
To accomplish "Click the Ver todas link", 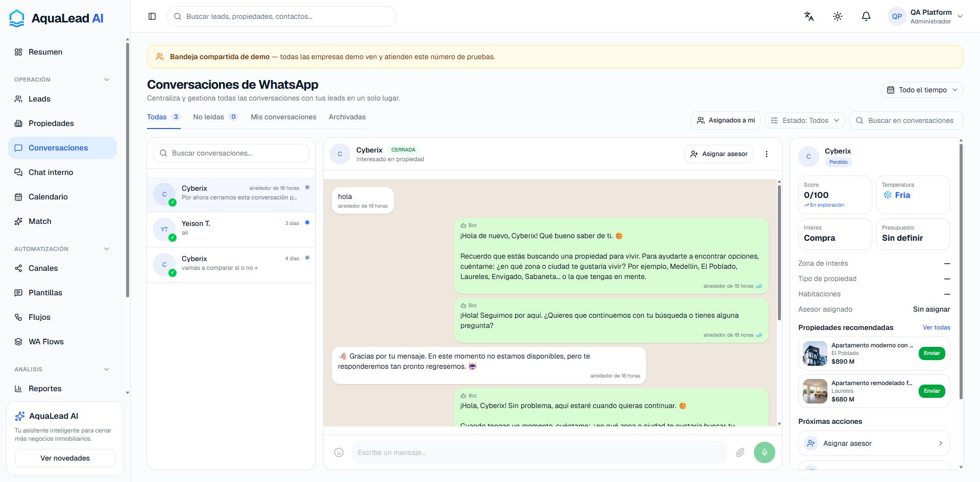I will coord(937,327).
